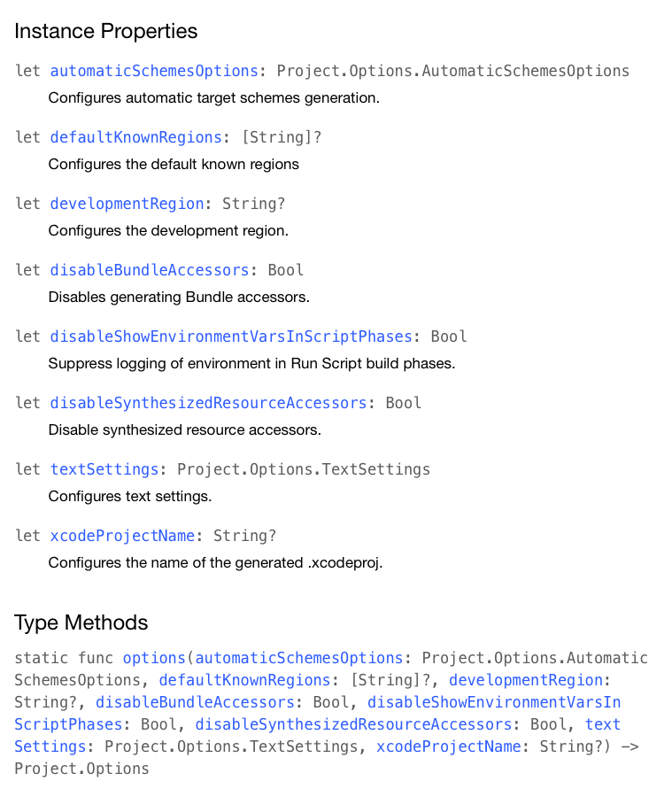
Task: Open the disableBundleAccessors property link
Action: pos(150,270)
